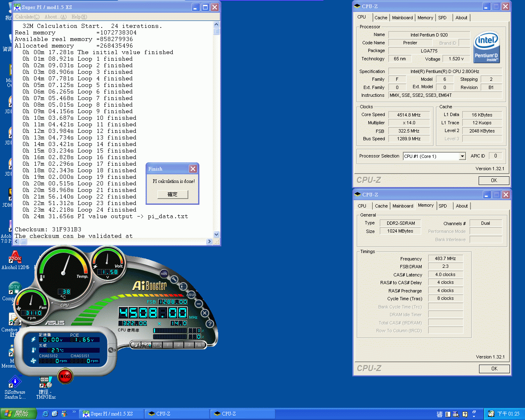Click Voltage value 1.520 v in CPU-Z
The image size is (525, 420).
click(x=456, y=59)
